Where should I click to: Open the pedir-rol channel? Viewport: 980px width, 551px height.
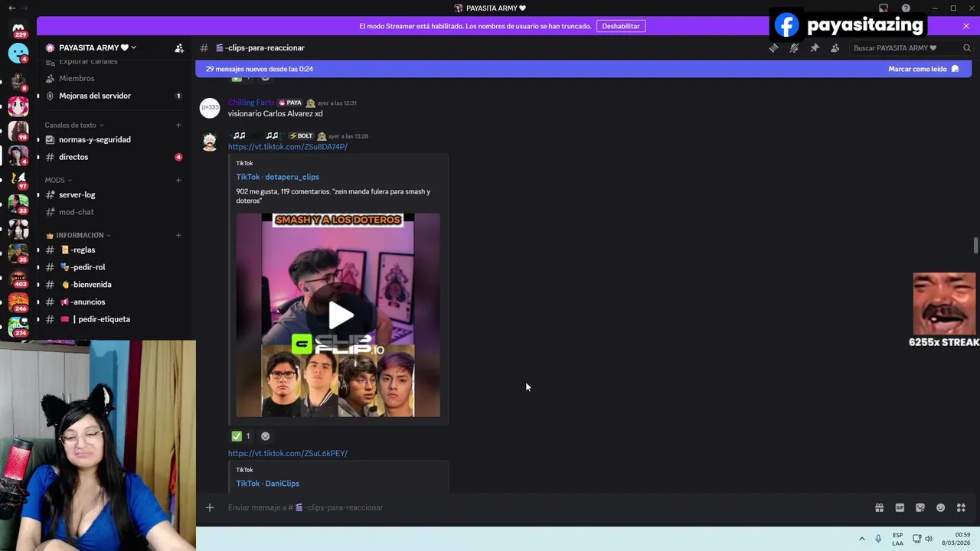(83, 267)
